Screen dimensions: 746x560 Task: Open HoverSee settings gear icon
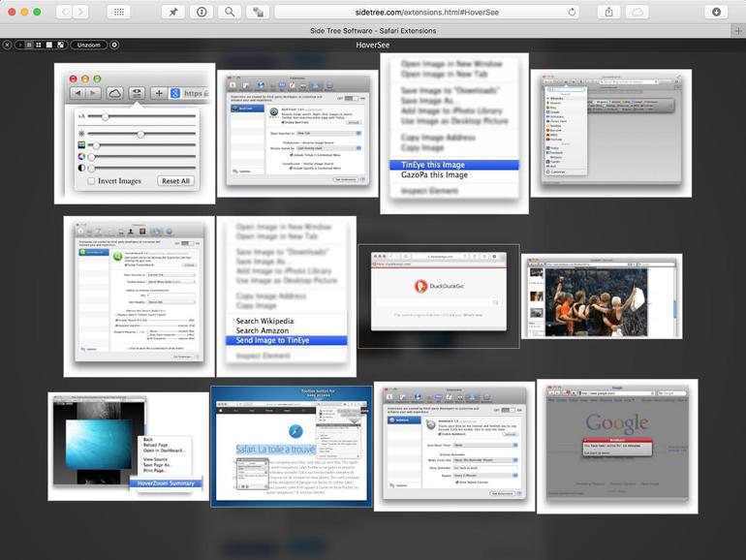point(114,45)
